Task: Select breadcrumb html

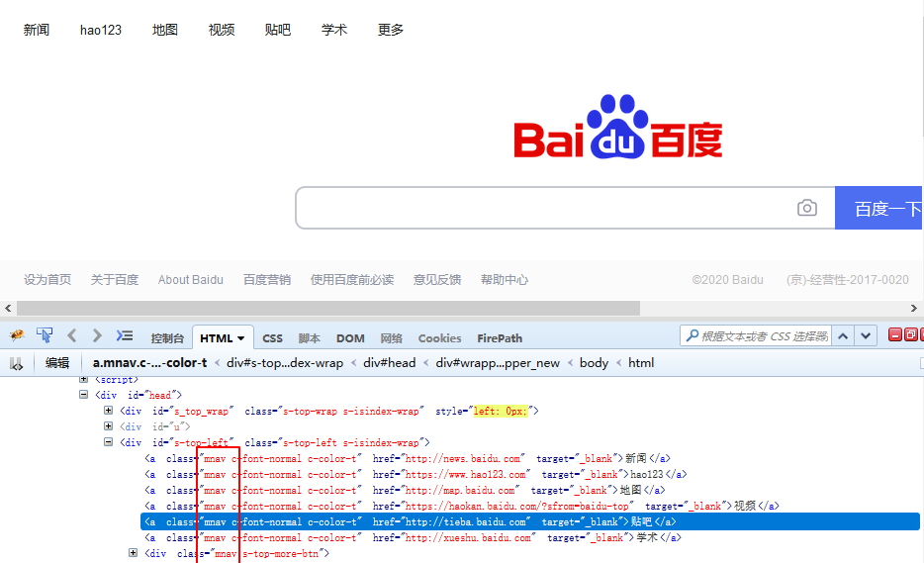Action: coord(641,363)
